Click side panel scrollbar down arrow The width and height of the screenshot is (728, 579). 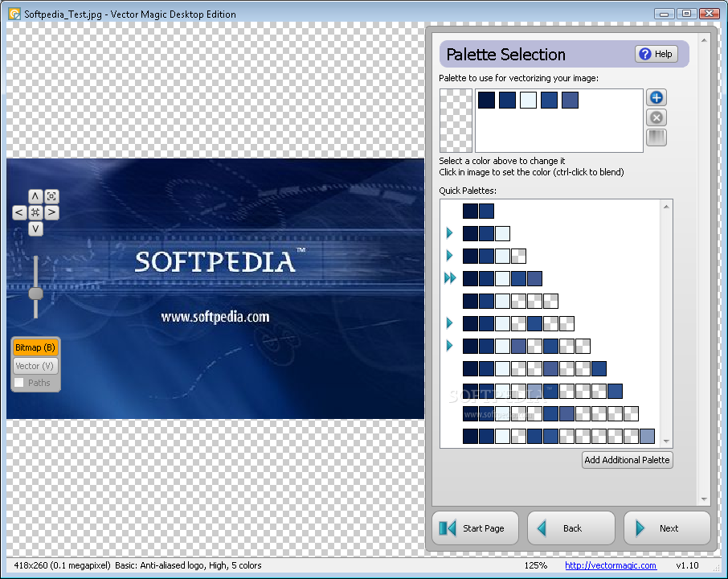point(704,499)
